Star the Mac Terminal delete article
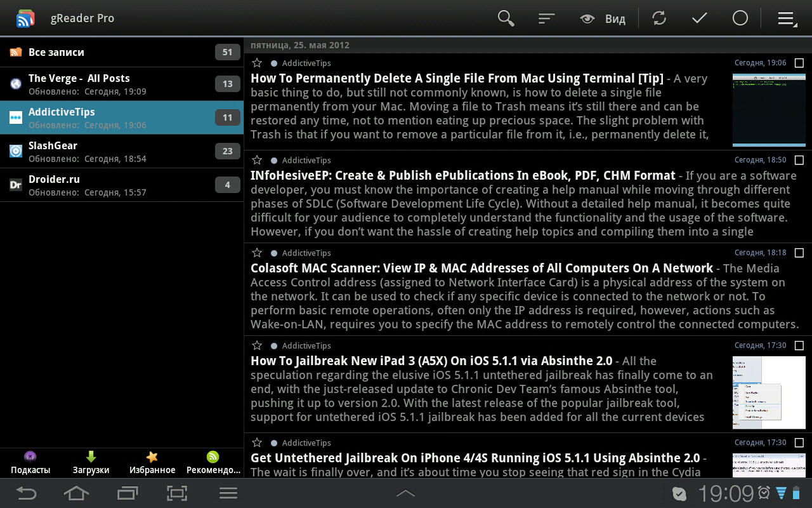This screenshot has width=812, height=508. pyautogui.click(x=257, y=63)
